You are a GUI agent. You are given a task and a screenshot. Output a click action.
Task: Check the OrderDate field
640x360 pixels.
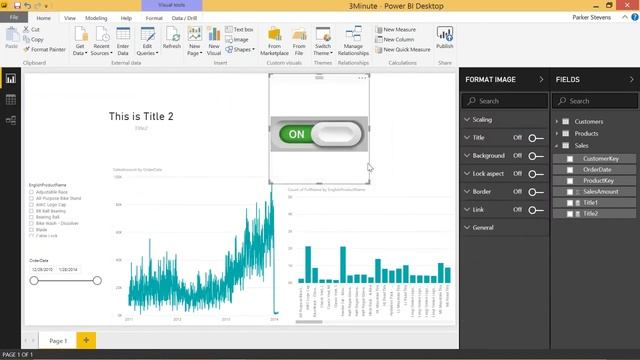(x=570, y=170)
